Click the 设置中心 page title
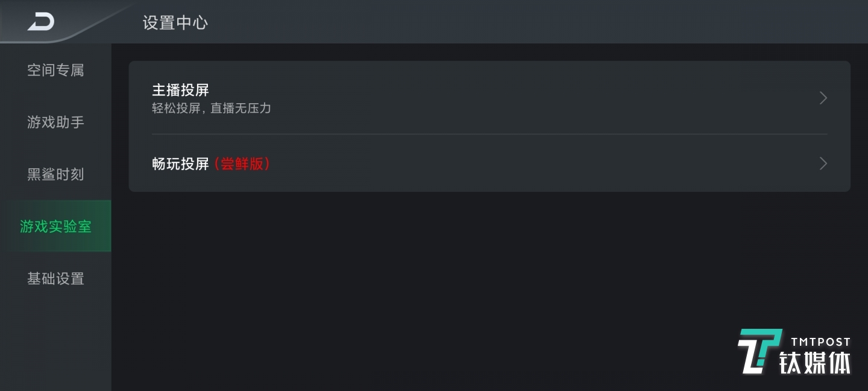The width and height of the screenshot is (868, 391). pos(175,23)
